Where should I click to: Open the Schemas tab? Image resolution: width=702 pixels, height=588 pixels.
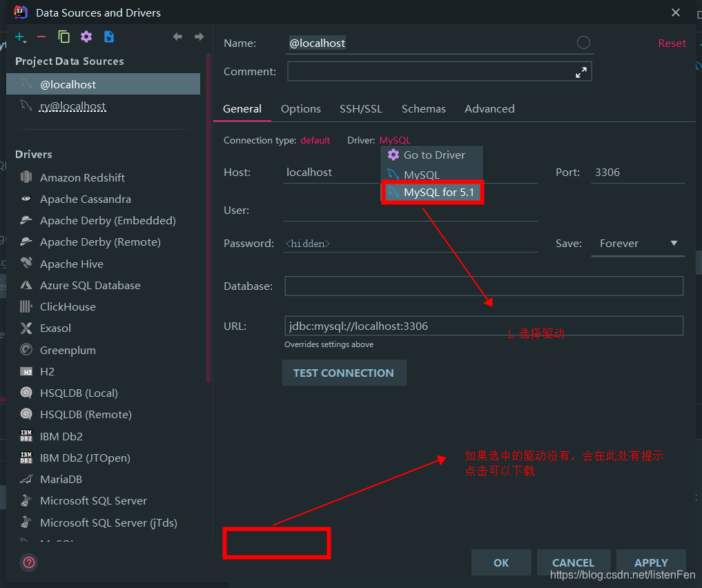(x=424, y=109)
